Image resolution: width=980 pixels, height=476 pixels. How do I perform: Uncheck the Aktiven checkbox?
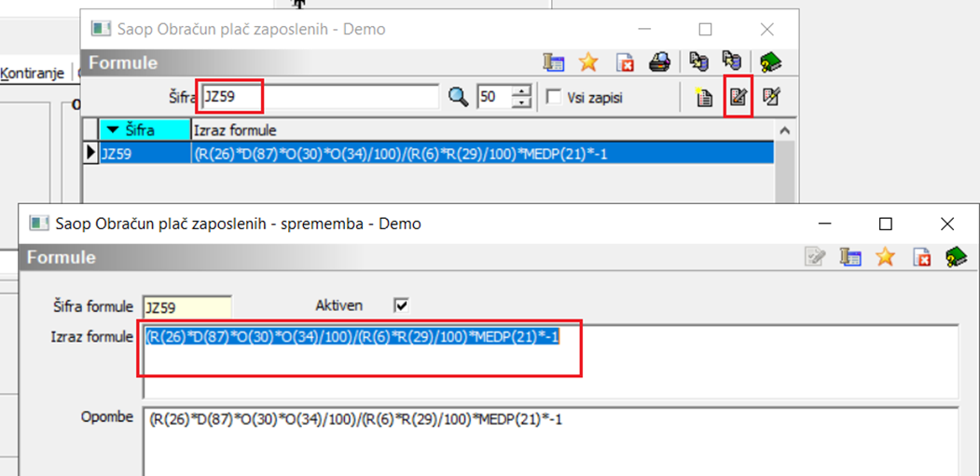(x=401, y=306)
